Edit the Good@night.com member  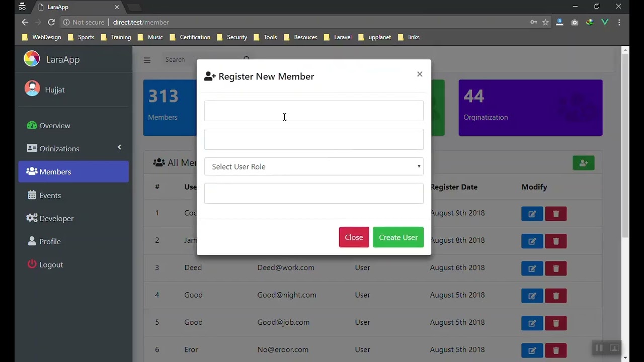(532, 296)
